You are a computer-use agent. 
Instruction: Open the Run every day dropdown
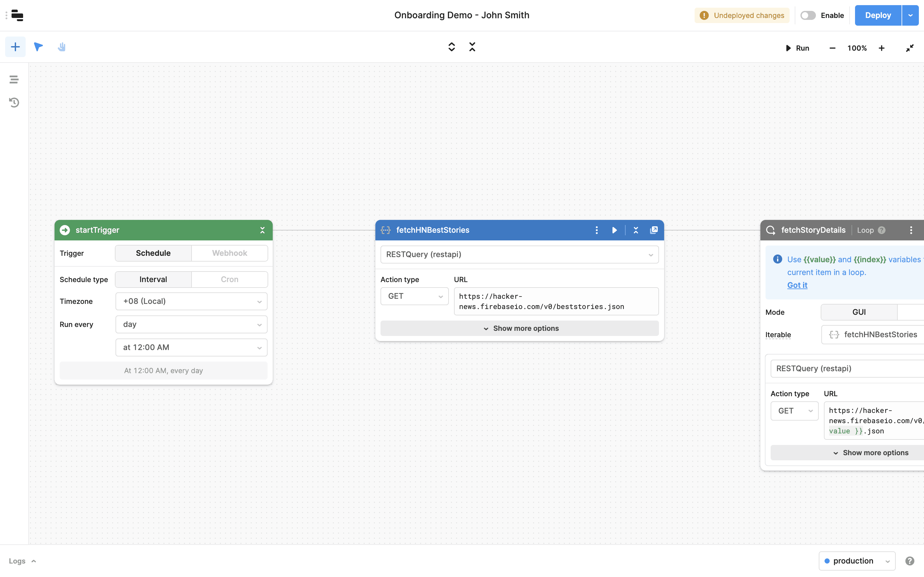191,324
